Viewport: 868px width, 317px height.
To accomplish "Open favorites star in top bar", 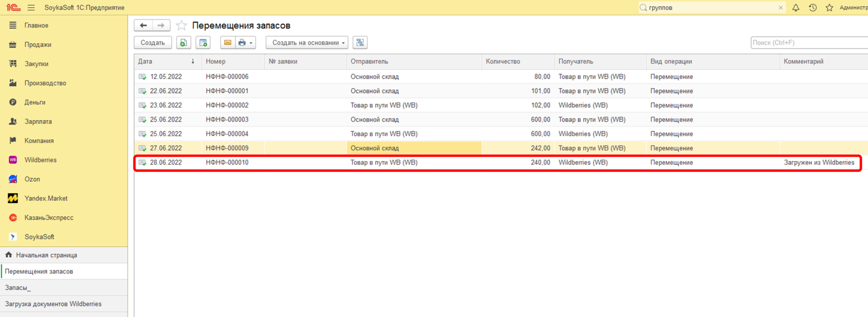I will click(829, 8).
